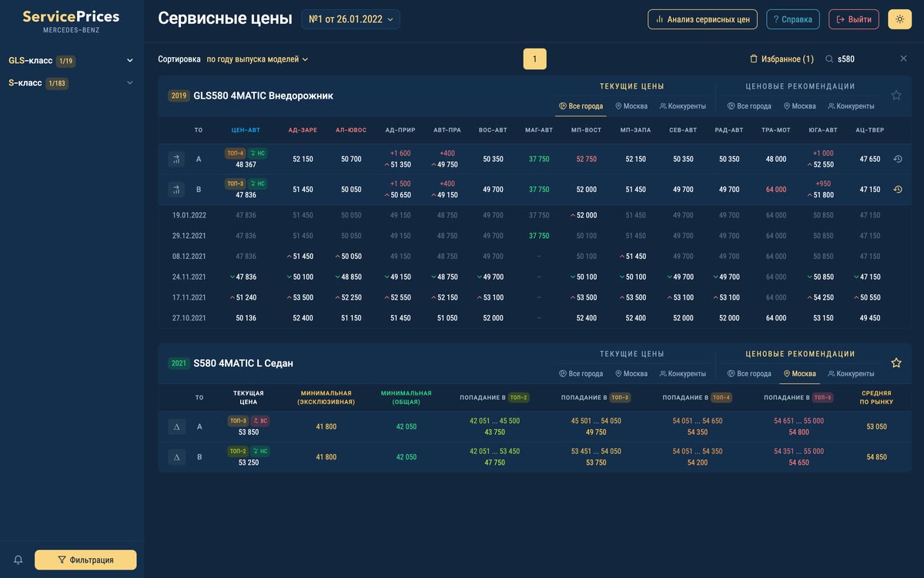The width and height of the screenshot is (924, 578).
Task: Click the 1/183 count badge for S-класс
Action: tap(57, 83)
